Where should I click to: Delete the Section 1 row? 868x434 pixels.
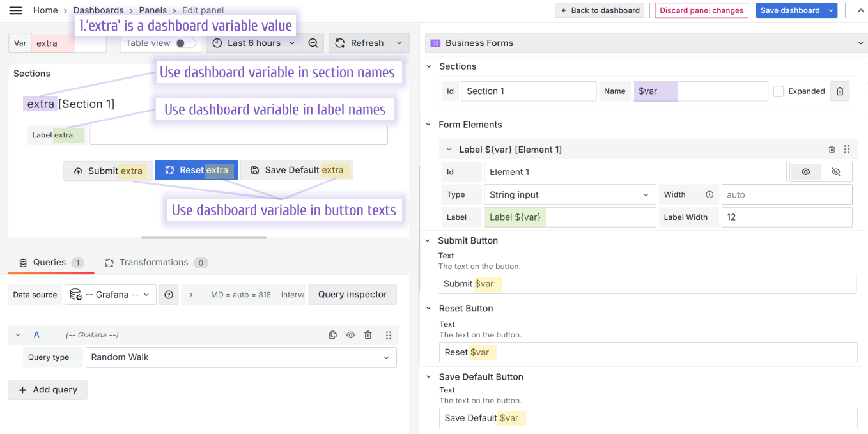point(839,91)
